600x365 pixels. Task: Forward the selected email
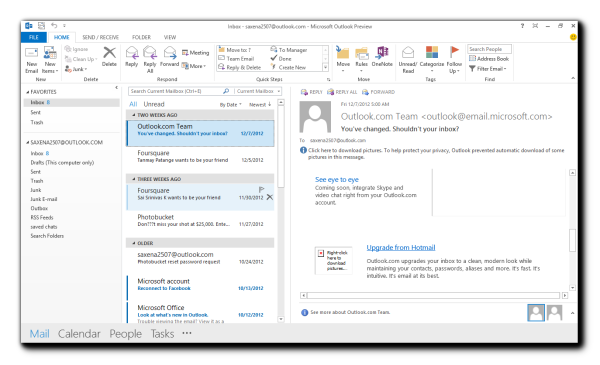coord(170,57)
